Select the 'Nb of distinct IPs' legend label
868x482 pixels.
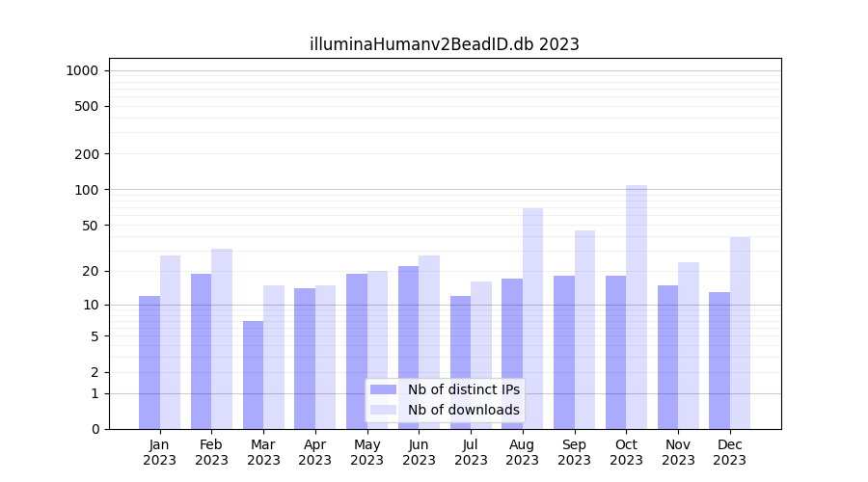pos(463,389)
